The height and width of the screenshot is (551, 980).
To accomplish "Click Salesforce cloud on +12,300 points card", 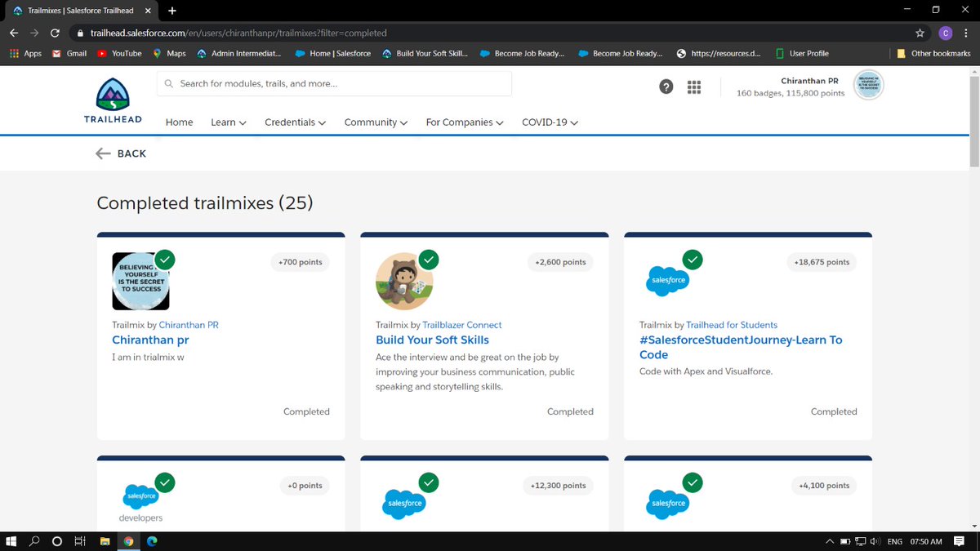I will coord(403,504).
